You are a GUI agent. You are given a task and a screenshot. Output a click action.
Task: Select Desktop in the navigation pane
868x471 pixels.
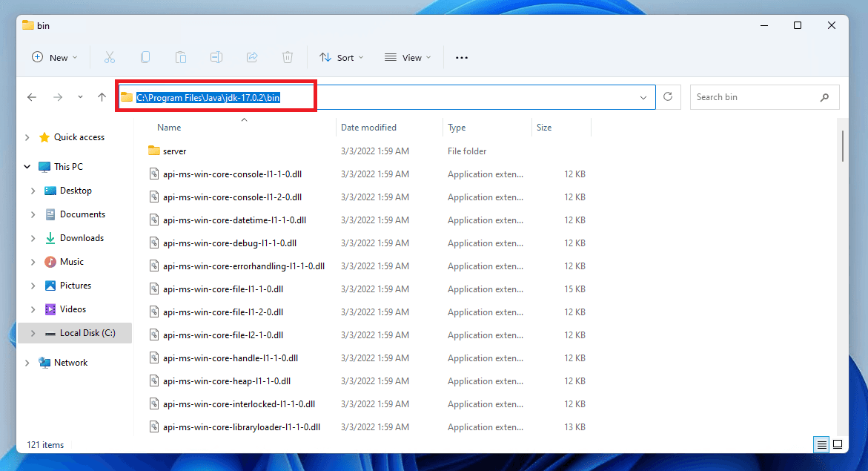coord(76,191)
